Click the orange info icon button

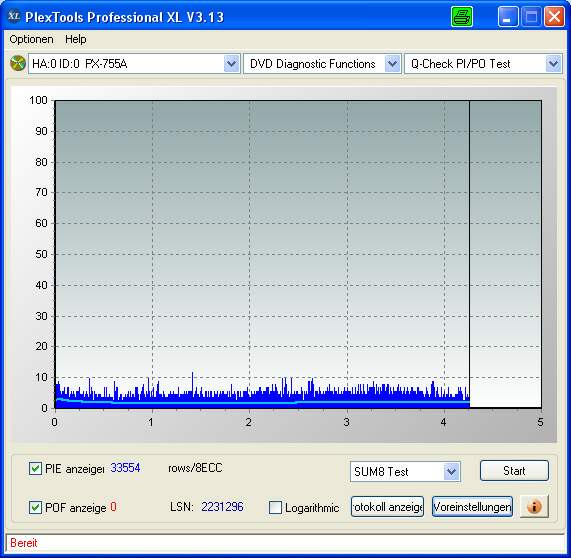point(534,506)
